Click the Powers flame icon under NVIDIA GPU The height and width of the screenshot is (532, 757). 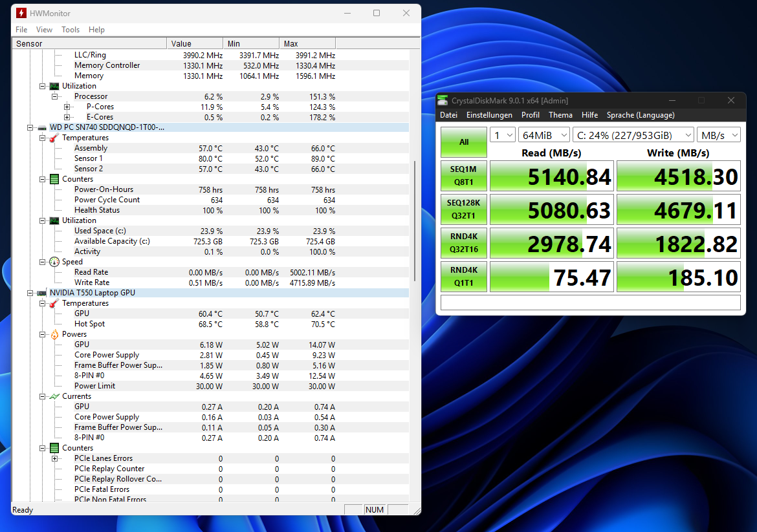(53, 334)
